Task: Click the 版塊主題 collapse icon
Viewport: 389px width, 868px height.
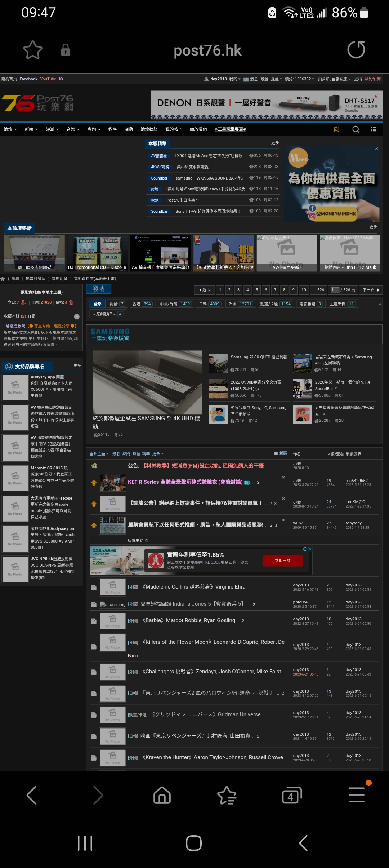Action: click(x=146, y=540)
